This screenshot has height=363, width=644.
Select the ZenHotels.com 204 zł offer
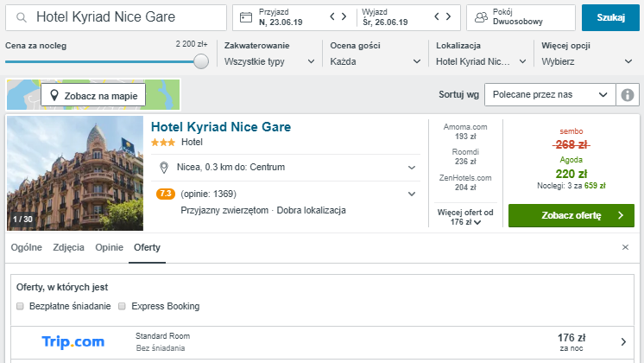point(465,182)
